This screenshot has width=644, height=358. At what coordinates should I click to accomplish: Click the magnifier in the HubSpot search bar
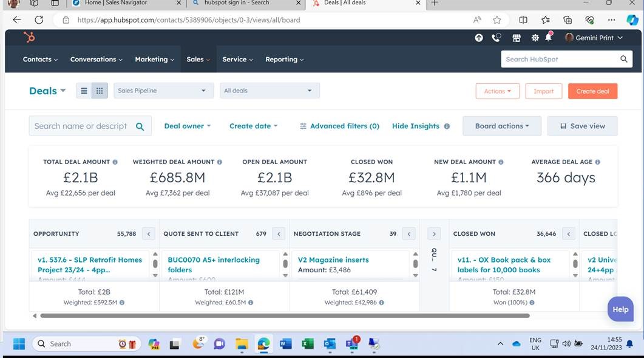point(623,59)
